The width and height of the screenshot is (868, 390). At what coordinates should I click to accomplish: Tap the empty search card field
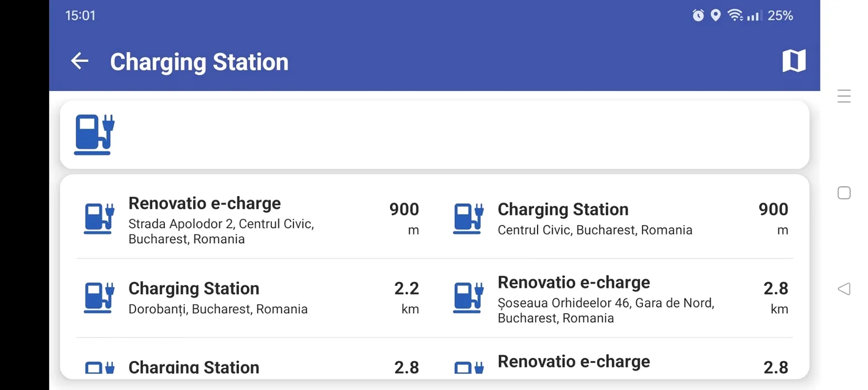pos(435,135)
